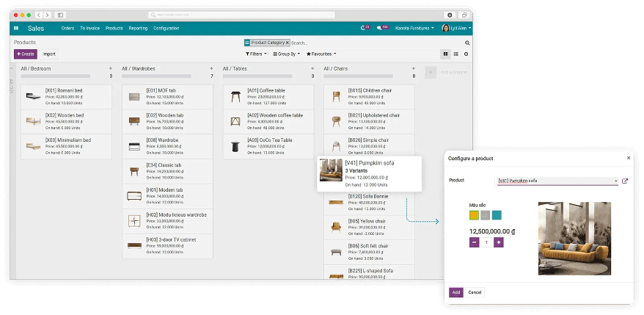
Task: Add a product in All / Chairs column
Action: coord(414,69)
